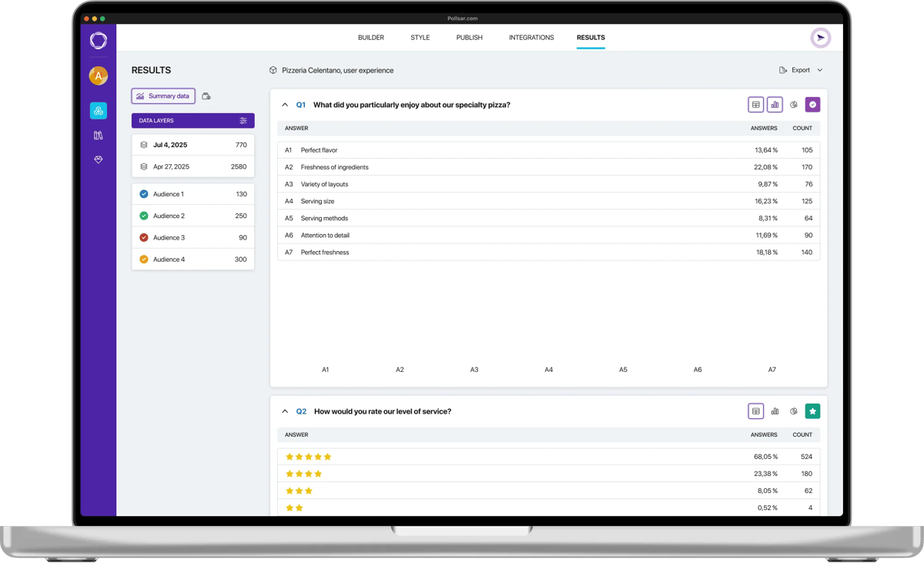Collapse the Q1 question panel
This screenshot has height=563, width=924.
point(285,105)
